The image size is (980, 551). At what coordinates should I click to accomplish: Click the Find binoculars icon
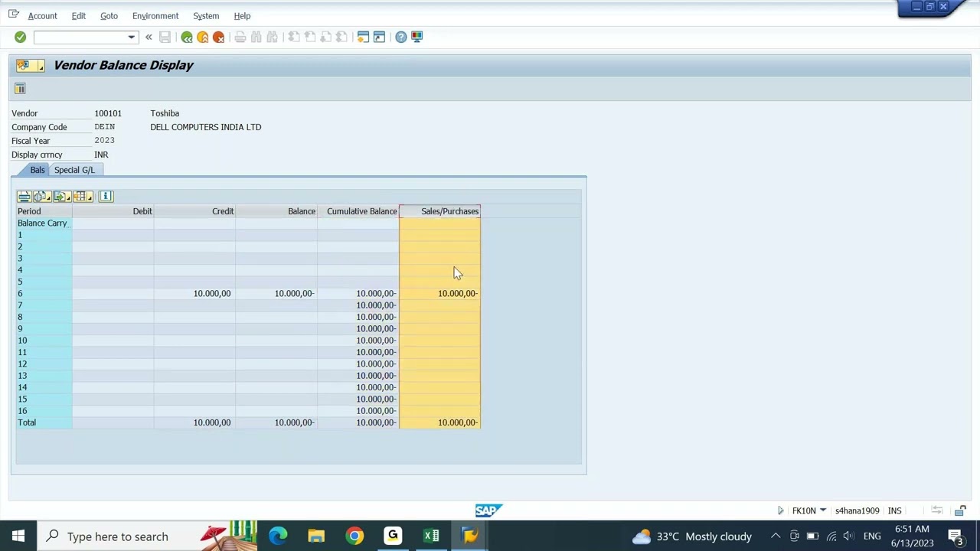[x=256, y=37]
